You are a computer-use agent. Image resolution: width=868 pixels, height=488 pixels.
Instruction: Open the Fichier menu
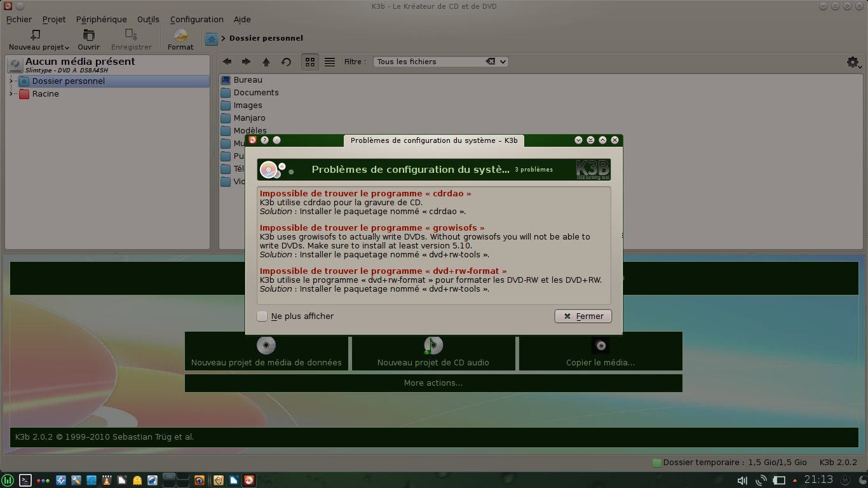click(x=19, y=19)
